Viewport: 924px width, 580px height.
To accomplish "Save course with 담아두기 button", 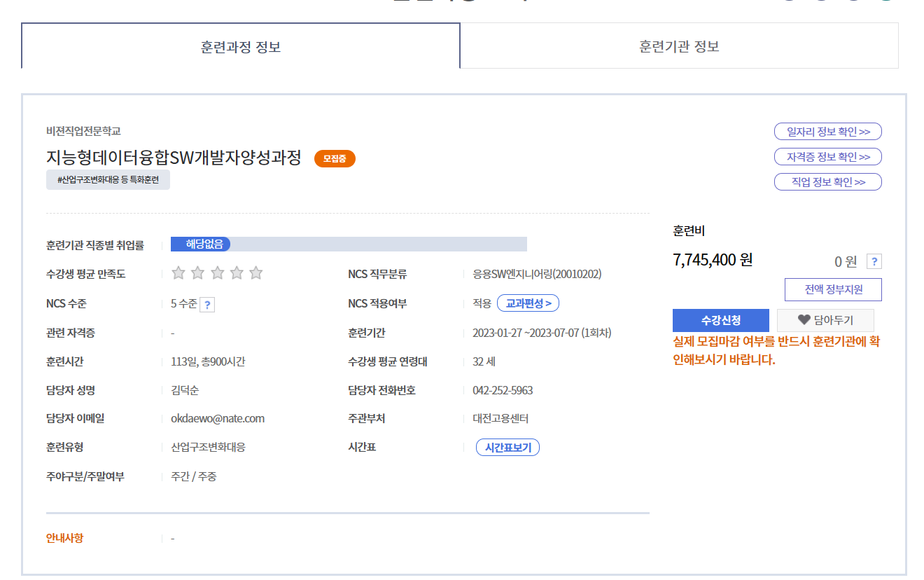I will tap(825, 320).
